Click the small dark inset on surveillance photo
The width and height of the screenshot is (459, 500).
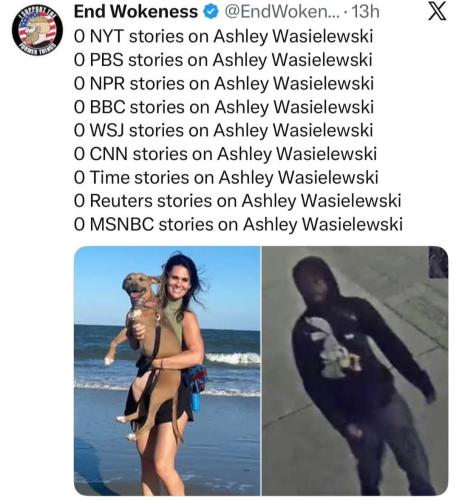(438, 262)
